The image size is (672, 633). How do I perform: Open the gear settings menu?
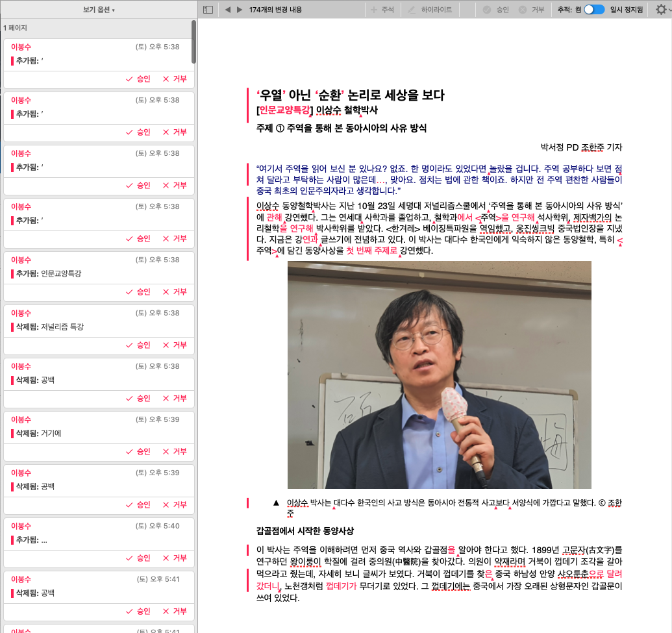(661, 10)
